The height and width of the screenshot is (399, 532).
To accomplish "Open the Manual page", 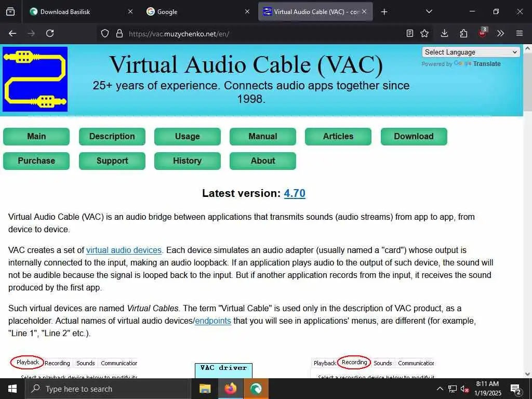I will pos(262,137).
